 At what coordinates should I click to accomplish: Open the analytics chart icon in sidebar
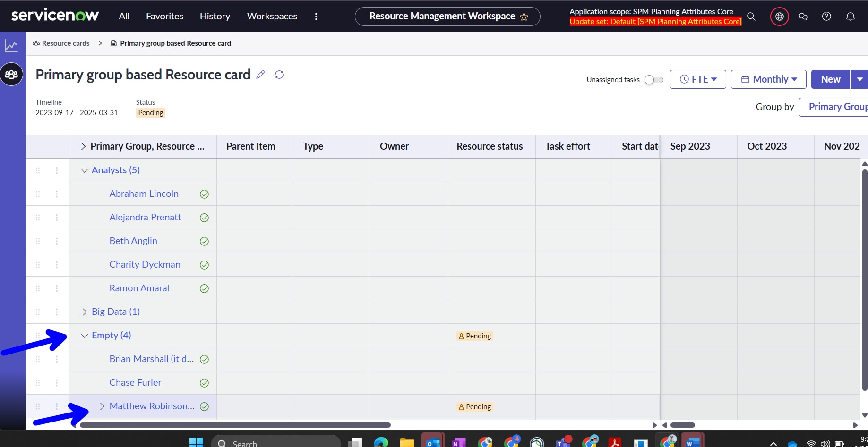coord(11,46)
